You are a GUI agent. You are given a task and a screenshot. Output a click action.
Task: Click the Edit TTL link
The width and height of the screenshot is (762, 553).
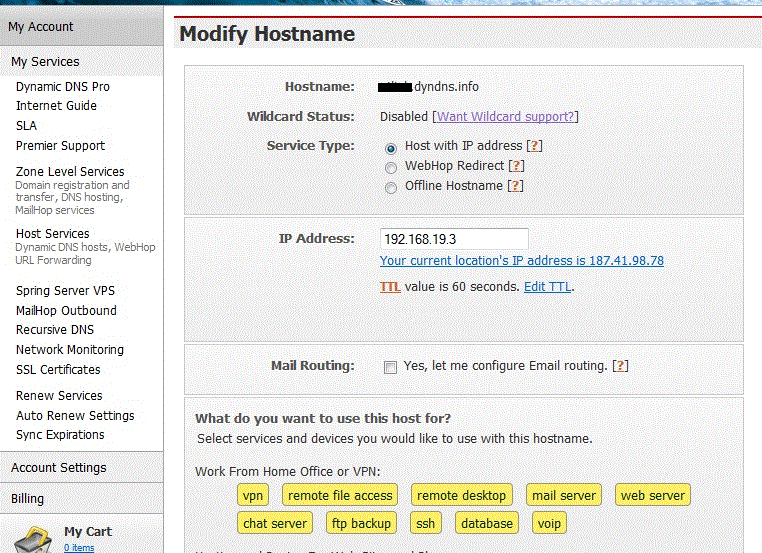pos(548,287)
